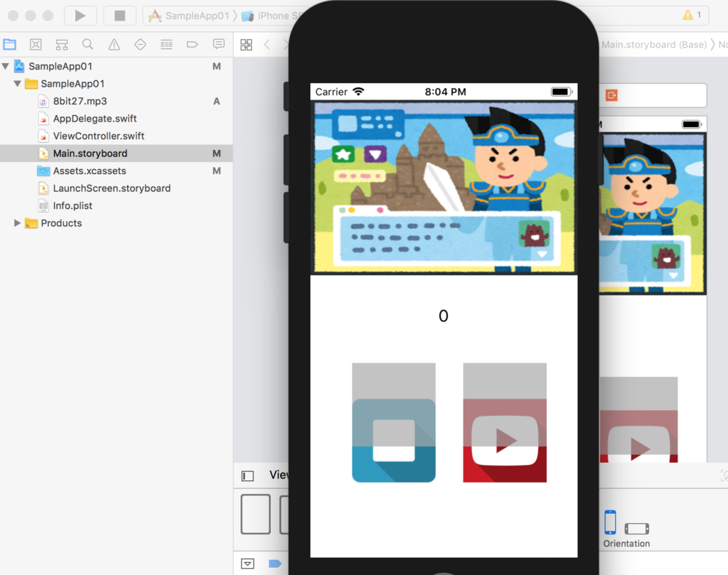Open the SampleApp01 scheme selector
The height and width of the screenshot is (575, 728).
click(191, 16)
